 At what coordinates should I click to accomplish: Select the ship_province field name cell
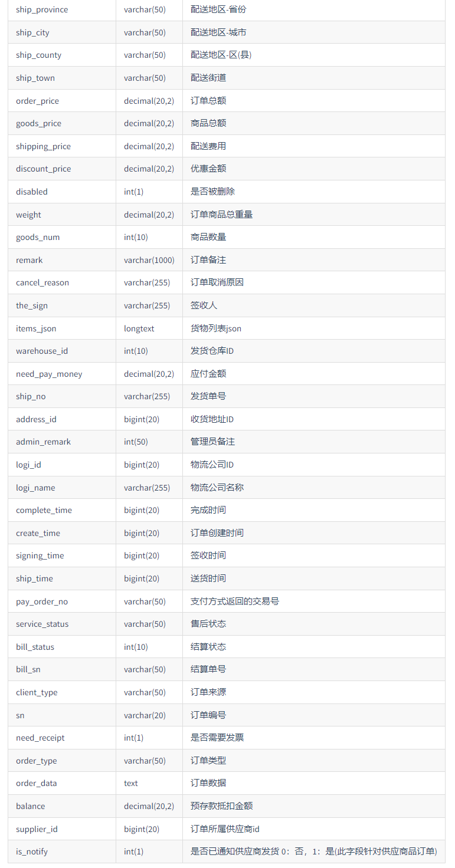tap(62, 10)
